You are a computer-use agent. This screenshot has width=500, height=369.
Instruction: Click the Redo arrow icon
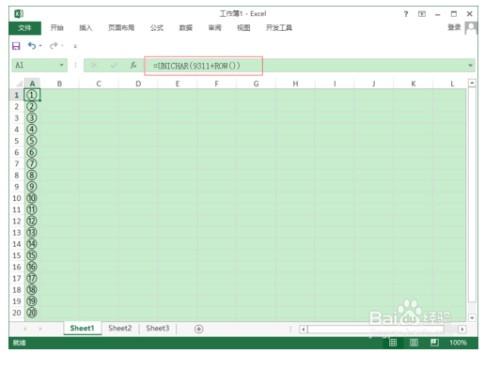coord(54,46)
